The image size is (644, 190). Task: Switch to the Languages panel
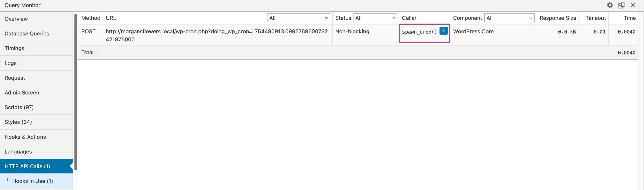coord(18,152)
